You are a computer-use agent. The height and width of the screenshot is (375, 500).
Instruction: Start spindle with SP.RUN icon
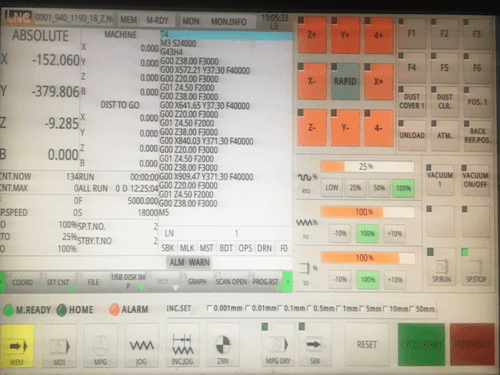441,267
